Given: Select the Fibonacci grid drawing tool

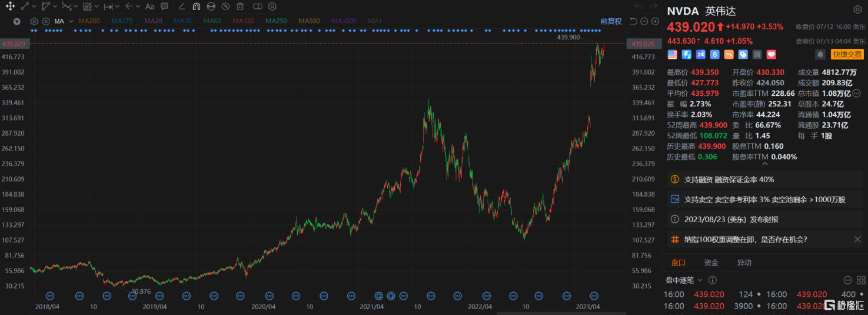Looking at the screenshot, I should 87,6.
